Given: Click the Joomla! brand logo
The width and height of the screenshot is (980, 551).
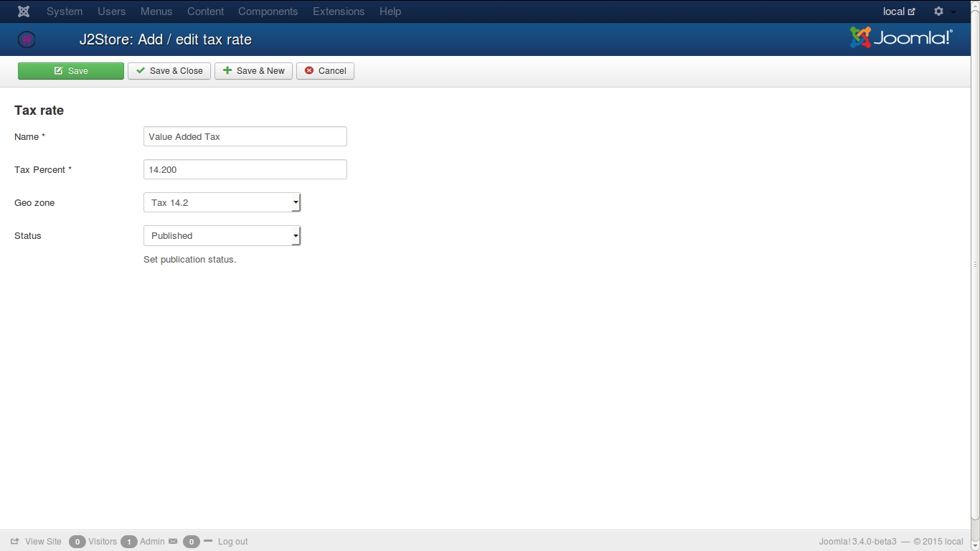Looking at the screenshot, I should (901, 38).
